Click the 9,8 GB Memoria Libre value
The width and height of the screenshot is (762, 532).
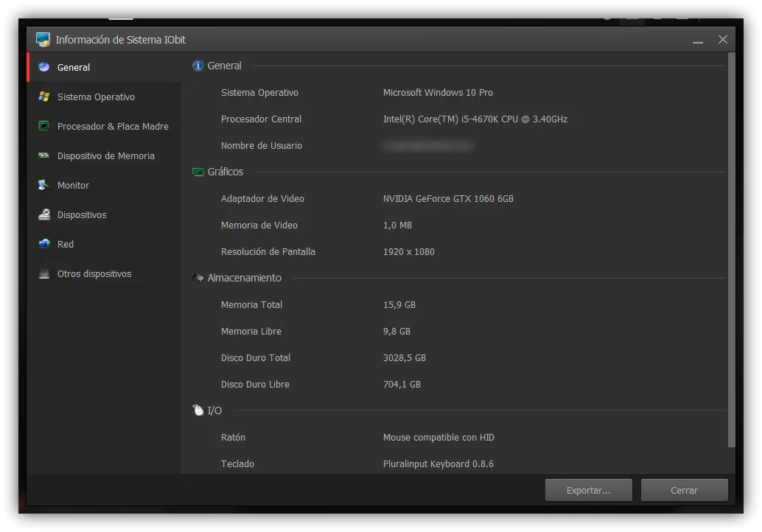pos(396,332)
